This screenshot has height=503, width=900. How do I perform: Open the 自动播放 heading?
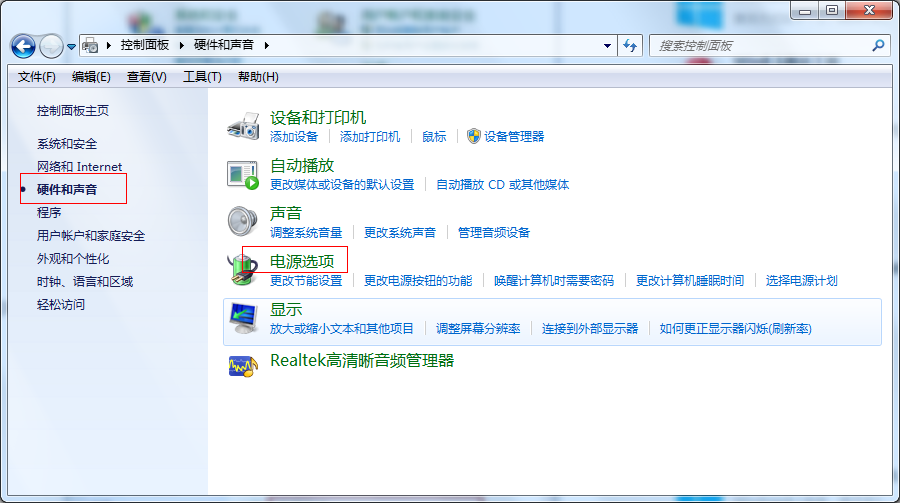[x=302, y=165]
